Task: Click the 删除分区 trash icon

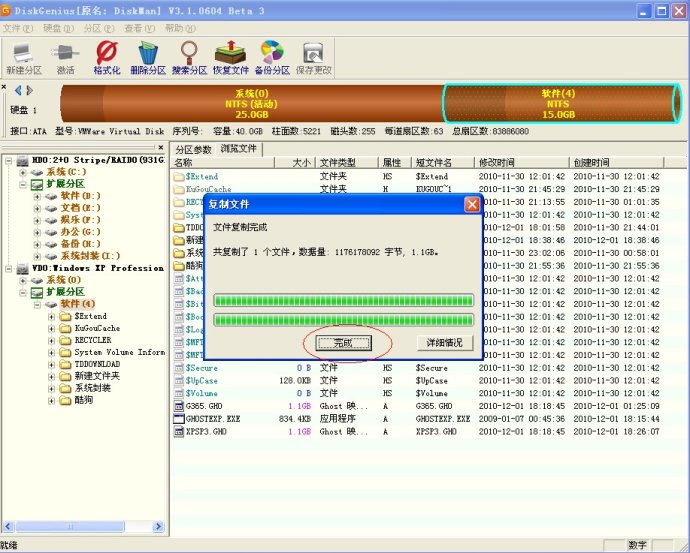Action: (x=148, y=59)
